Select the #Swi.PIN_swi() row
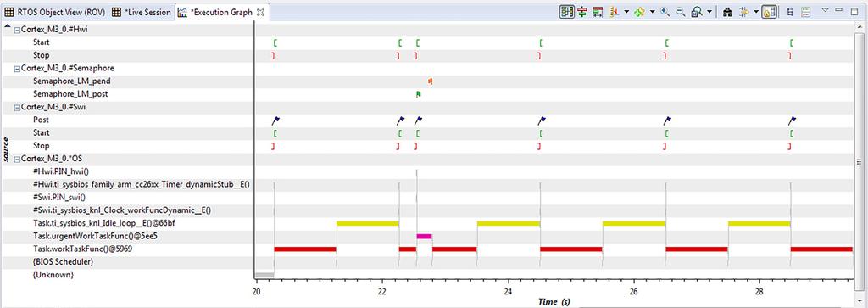The image size is (868, 308). [x=60, y=197]
